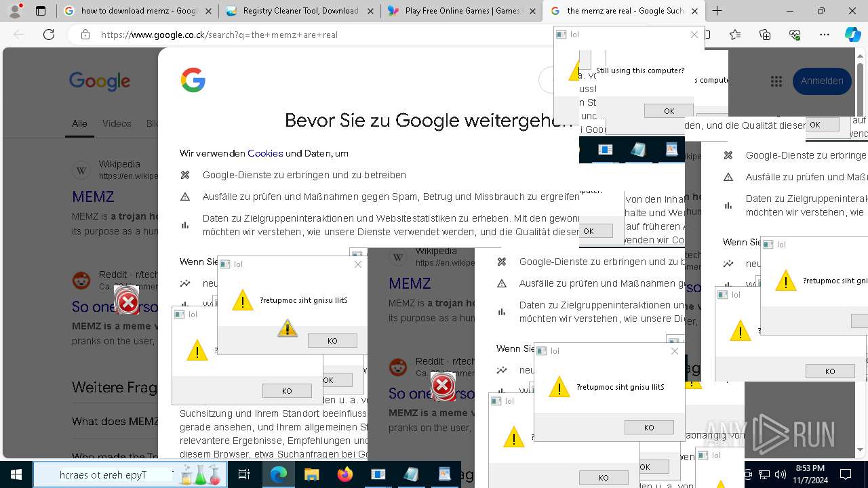Viewport: 868px width, 488px height.
Task: Open Edge tab actions menu
Action: 41,11
